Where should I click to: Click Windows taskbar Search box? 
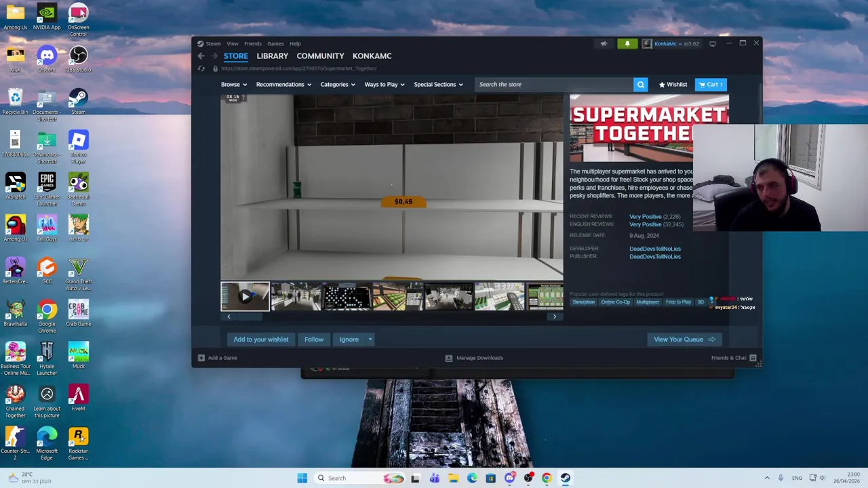(359, 478)
